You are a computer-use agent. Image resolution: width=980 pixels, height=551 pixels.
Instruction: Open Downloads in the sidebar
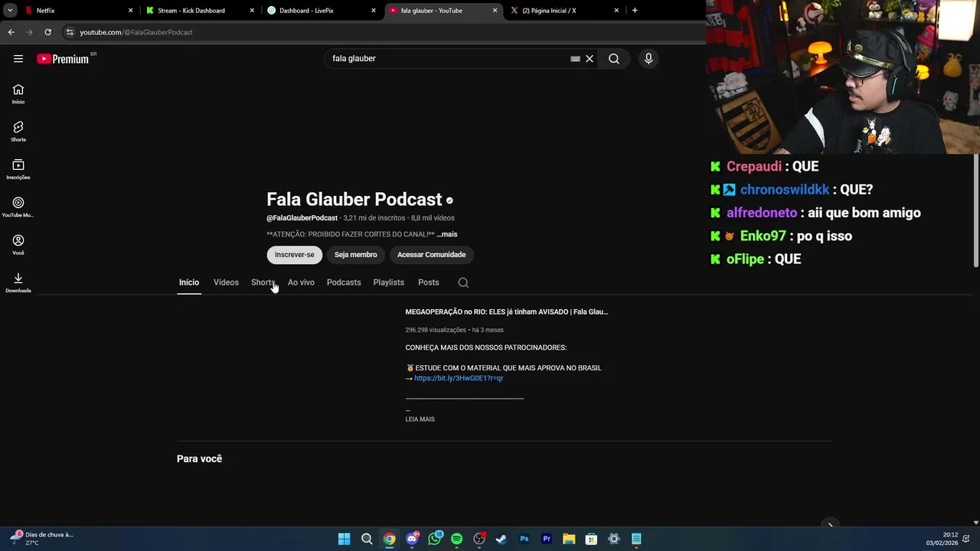tap(18, 283)
